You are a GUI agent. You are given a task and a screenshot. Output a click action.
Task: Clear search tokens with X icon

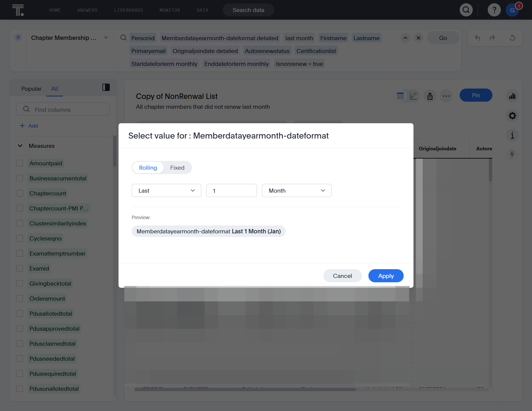(418, 38)
